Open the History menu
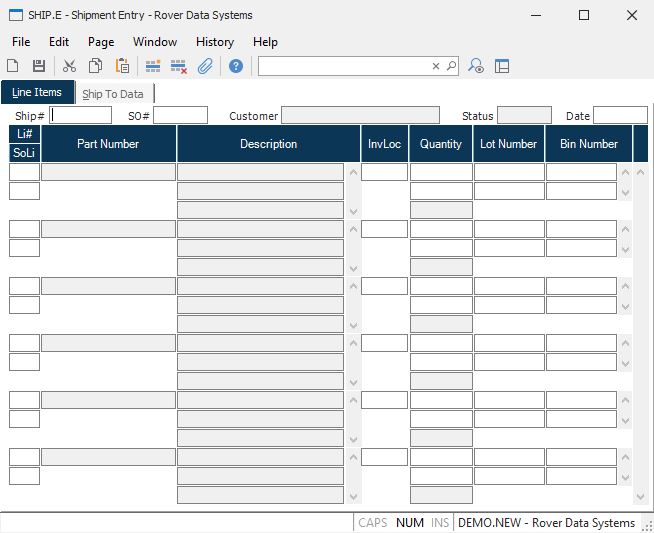This screenshot has height=533, width=654. click(214, 42)
